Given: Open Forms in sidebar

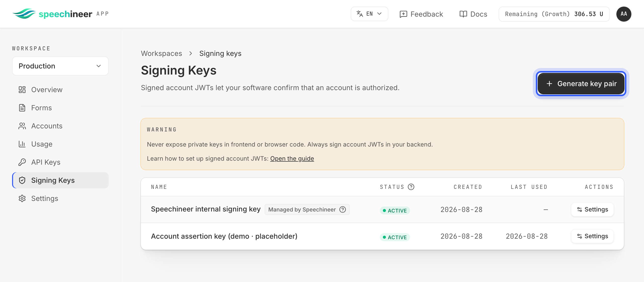Looking at the screenshot, I should pyautogui.click(x=60, y=108).
